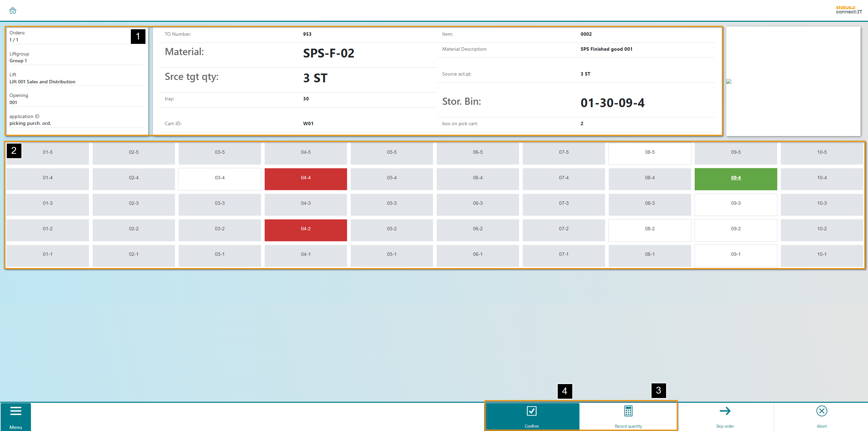868x431 pixels.
Task: Click the Skip order arrow icon
Action: pyautogui.click(x=725, y=411)
